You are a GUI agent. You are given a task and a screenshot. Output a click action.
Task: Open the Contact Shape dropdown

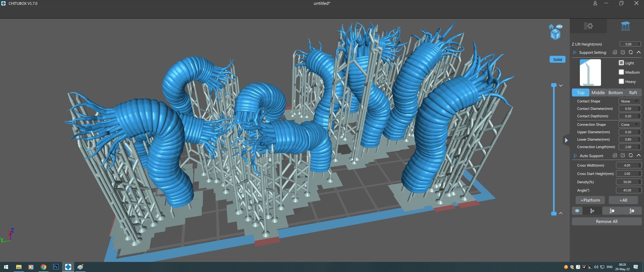coord(629,101)
